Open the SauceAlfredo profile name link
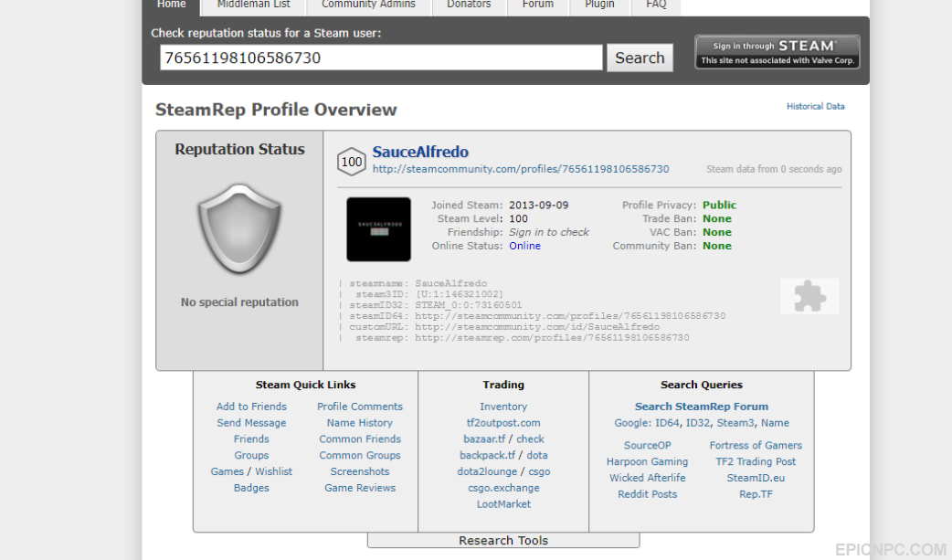Image resolution: width=952 pixels, height=560 pixels. click(x=420, y=152)
